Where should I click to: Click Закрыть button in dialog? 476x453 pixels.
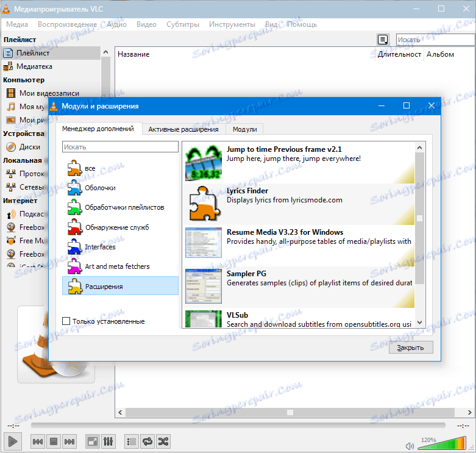click(x=410, y=348)
